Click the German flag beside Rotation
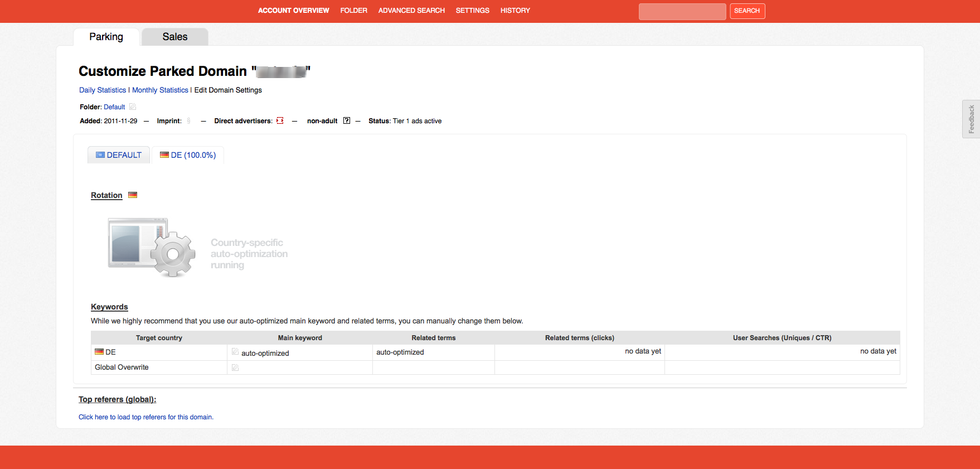Image resolution: width=980 pixels, height=469 pixels. coord(133,195)
